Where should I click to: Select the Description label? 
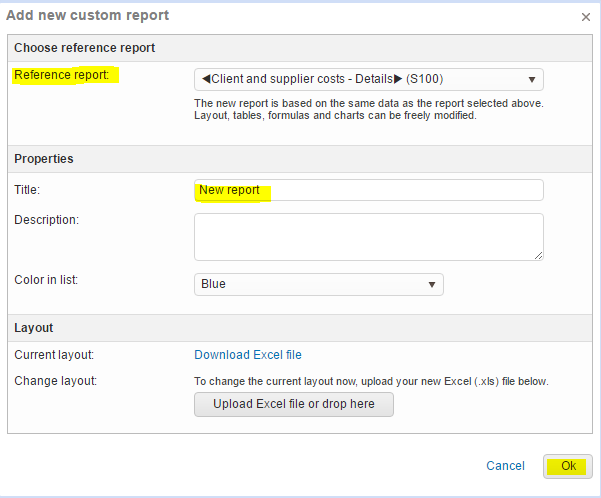pos(46,219)
